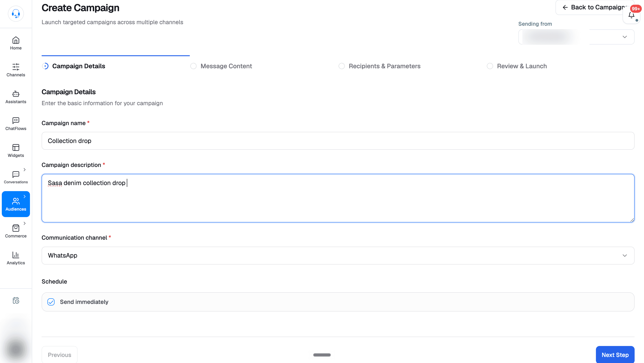This screenshot has height=363, width=644.
Task: Go to Home in sidebar
Action: [16, 43]
